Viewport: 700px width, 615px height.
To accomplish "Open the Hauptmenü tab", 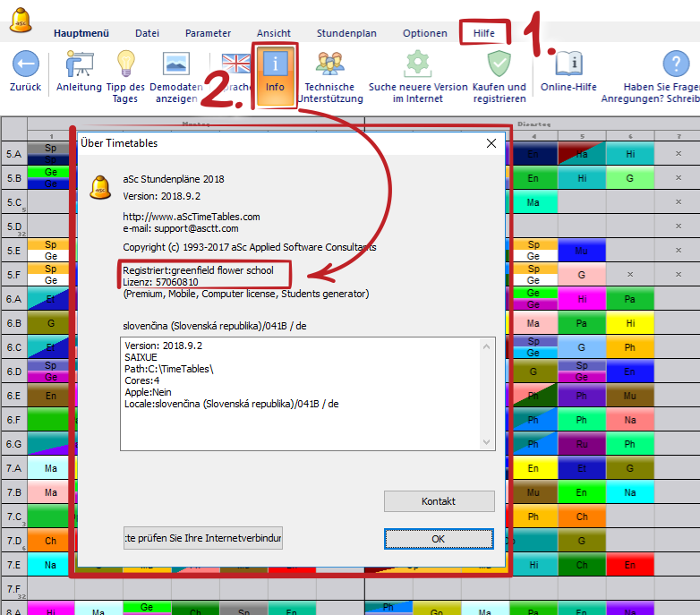I will point(81,33).
